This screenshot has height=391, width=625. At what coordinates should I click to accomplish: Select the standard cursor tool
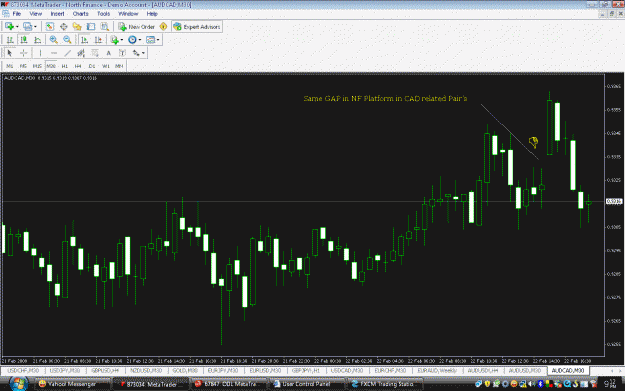coord(10,53)
